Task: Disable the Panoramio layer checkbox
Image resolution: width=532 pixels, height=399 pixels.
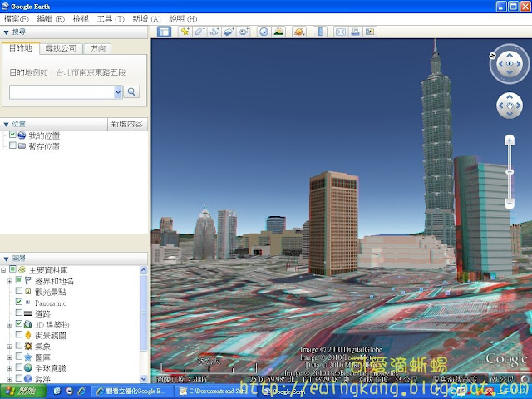Action: click(19, 302)
